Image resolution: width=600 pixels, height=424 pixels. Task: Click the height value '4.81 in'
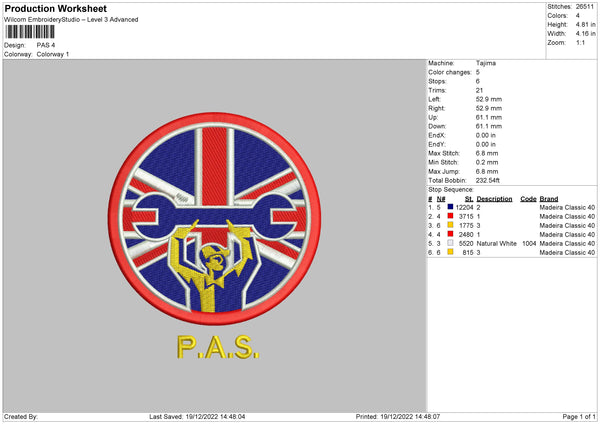pos(585,24)
